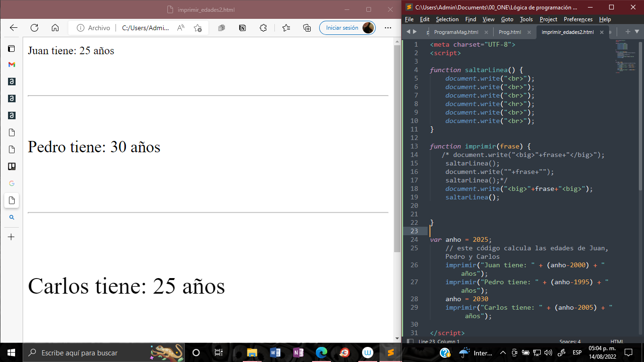Close the imprimir_edades2.html tab
Screen dimensions: 644x362
(602, 33)
